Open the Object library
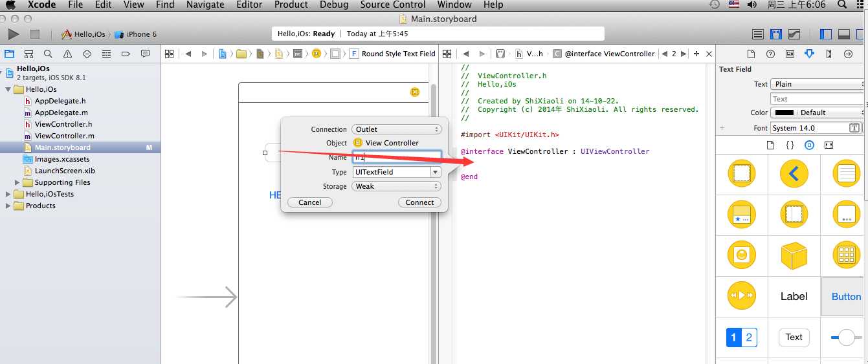The height and width of the screenshot is (364, 868). click(809, 145)
